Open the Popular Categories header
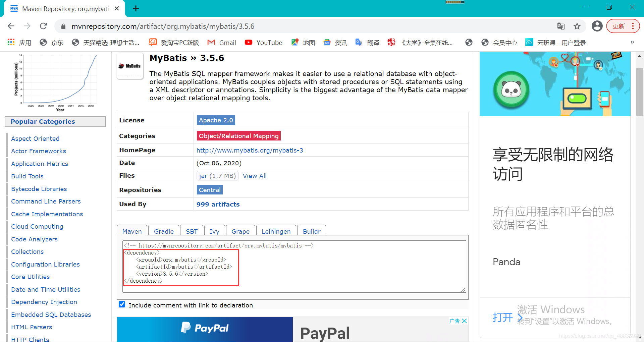Screen dimensions: 644x342 [x=55, y=121]
